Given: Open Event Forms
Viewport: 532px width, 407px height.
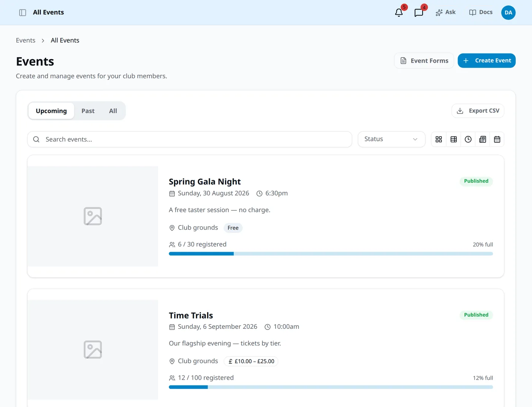Looking at the screenshot, I should 424,61.
